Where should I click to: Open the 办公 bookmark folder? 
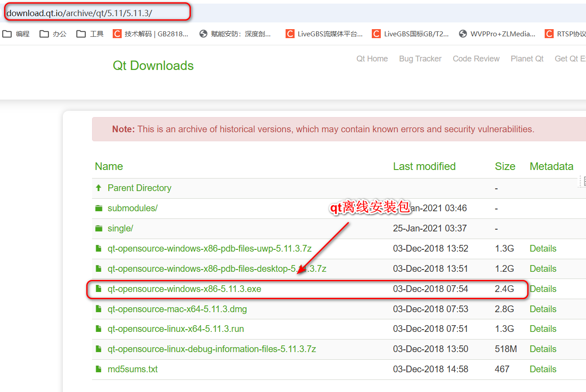coord(53,34)
